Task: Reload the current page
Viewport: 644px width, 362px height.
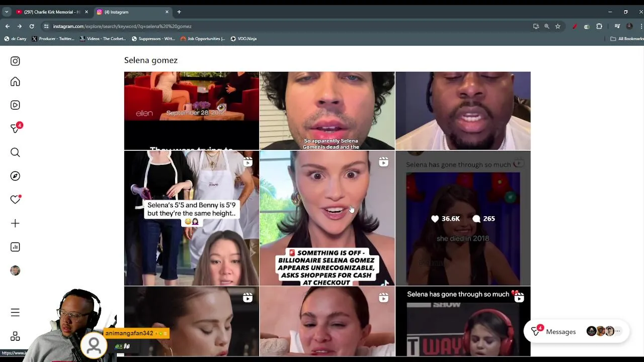Action: tap(32, 26)
